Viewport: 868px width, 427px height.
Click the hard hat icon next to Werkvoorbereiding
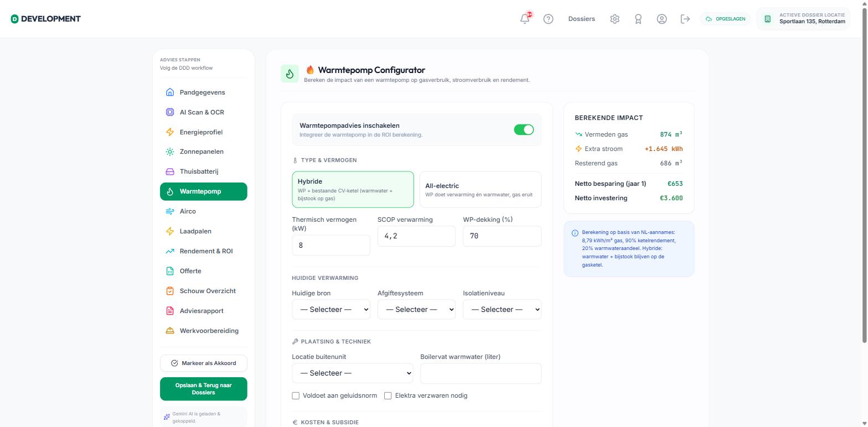coord(170,331)
